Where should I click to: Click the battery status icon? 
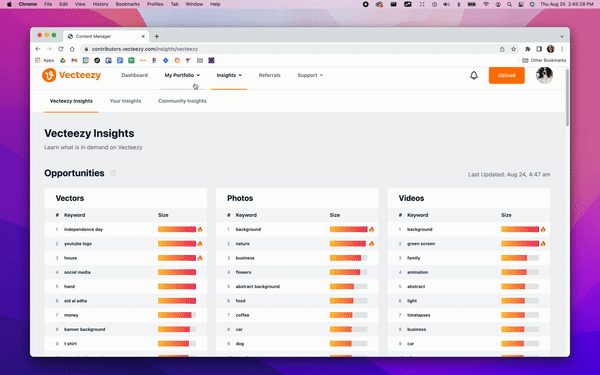click(x=472, y=4)
